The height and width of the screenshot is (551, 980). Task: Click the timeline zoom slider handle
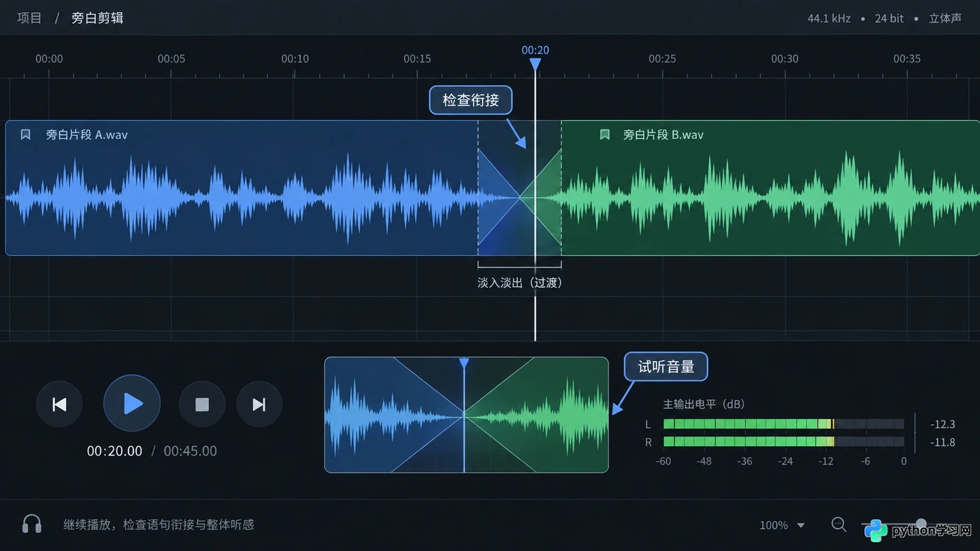click(921, 524)
